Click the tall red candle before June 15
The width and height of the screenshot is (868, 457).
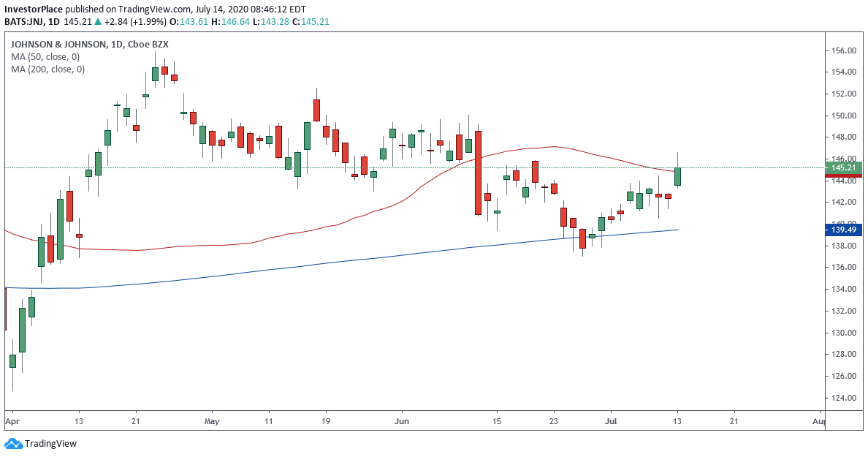(x=478, y=173)
